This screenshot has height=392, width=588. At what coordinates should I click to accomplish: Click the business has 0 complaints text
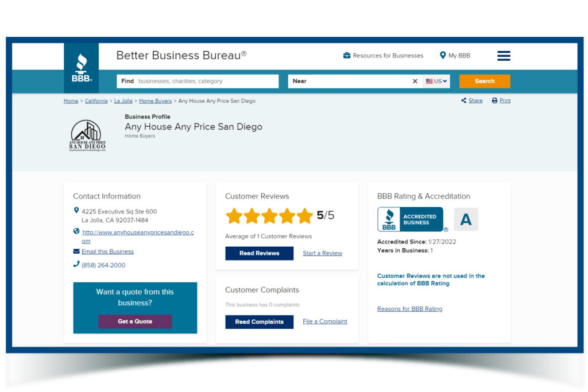click(262, 305)
